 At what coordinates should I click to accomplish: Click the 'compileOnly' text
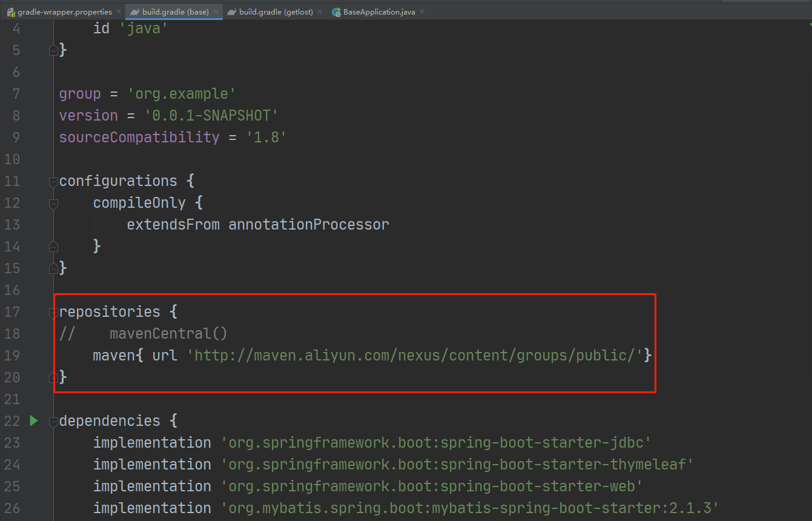(x=139, y=202)
